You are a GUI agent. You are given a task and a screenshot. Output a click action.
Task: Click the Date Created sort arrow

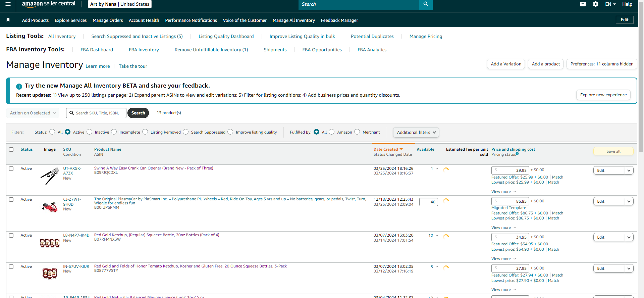pyautogui.click(x=401, y=149)
